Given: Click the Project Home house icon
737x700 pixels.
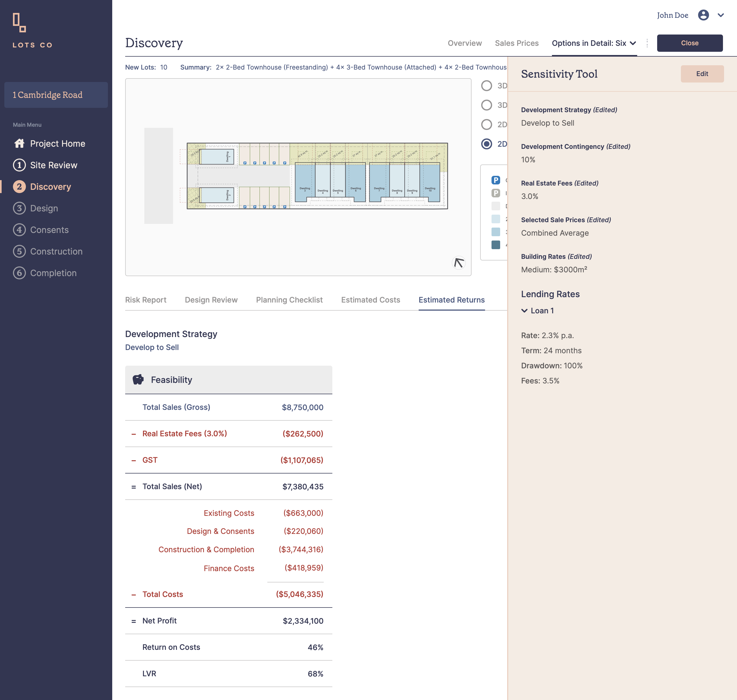Looking at the screenshot, I should [x=19, y=144].
